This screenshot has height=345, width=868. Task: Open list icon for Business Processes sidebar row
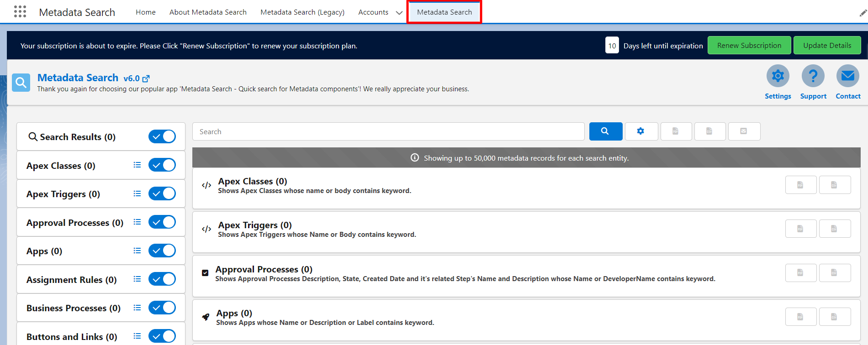[137, 308]
